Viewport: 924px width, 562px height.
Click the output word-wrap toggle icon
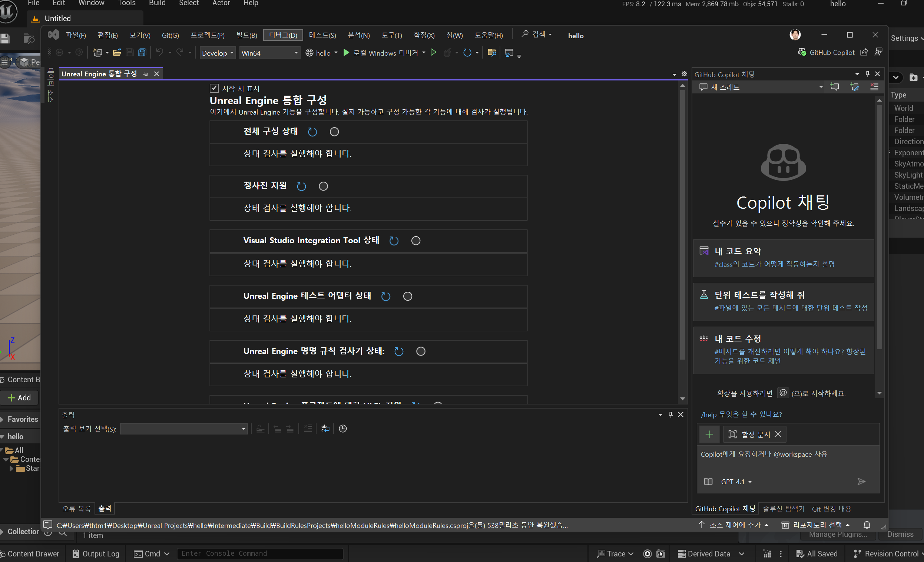point(325,429)
